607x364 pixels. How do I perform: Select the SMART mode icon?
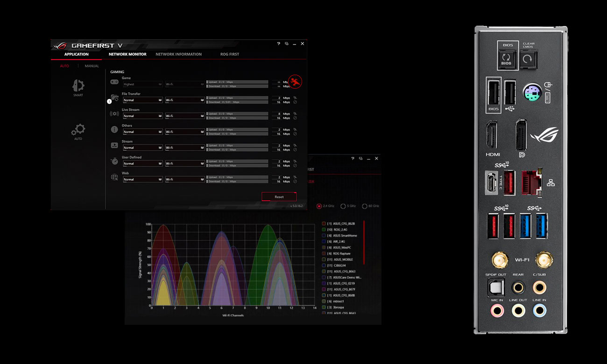pyautogui.click(x=78, y=85)
